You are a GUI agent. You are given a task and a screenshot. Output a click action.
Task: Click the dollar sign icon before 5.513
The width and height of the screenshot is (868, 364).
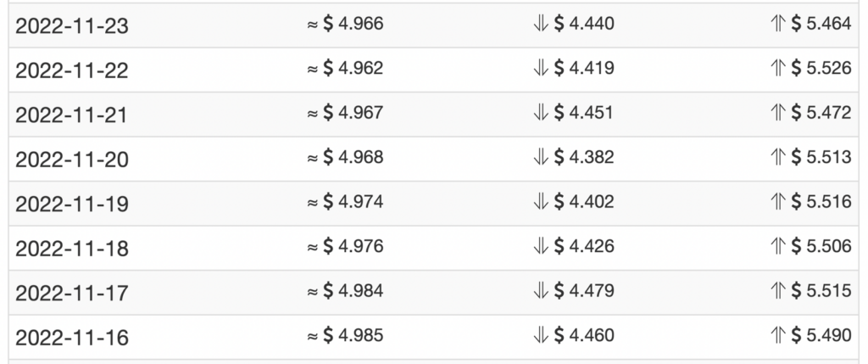point(797,157)
